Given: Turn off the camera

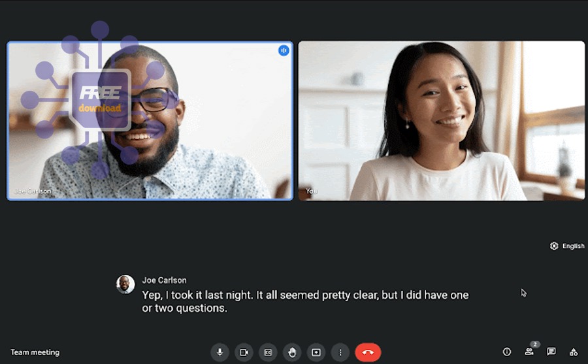Looking at the screenshot, I should click(x=244, y=352).
